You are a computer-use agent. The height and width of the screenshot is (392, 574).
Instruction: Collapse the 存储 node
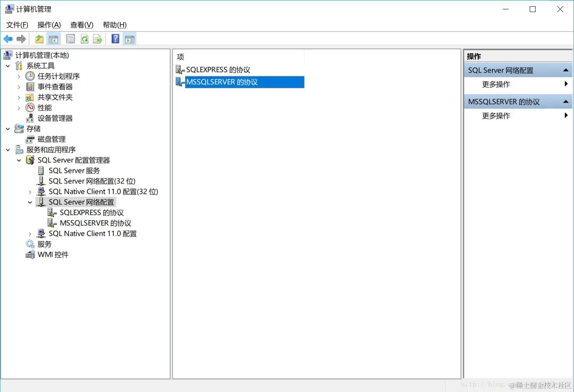tap(8, 129)
